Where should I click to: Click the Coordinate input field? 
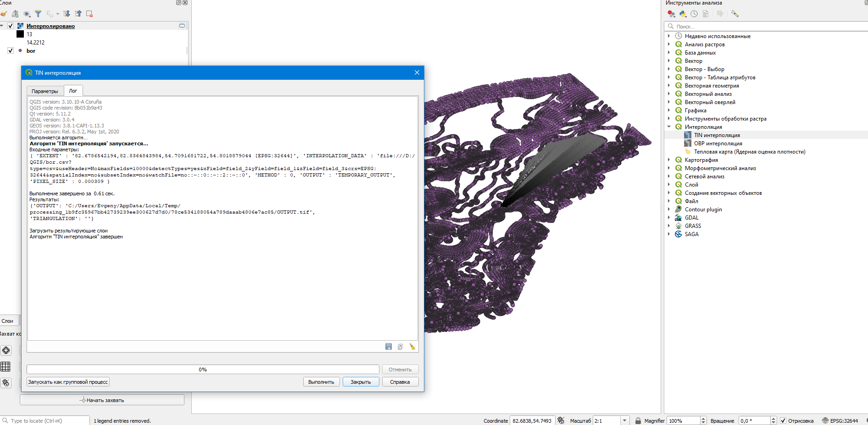point(532,420)
